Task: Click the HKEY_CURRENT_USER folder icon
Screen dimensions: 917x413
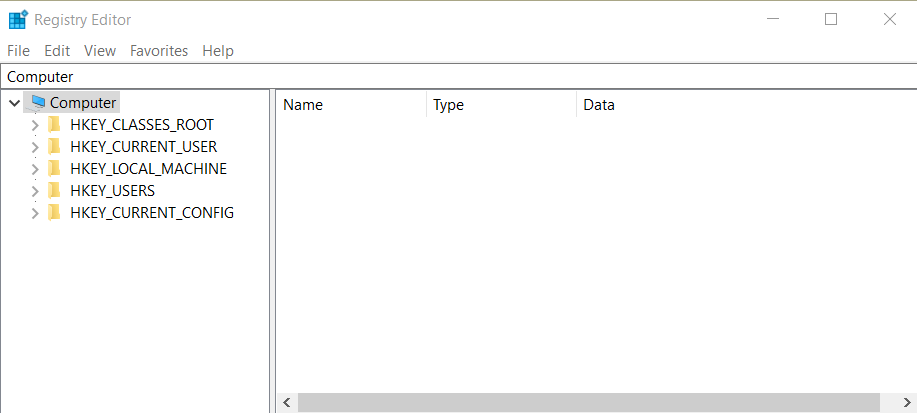Action: coord(54,146)
